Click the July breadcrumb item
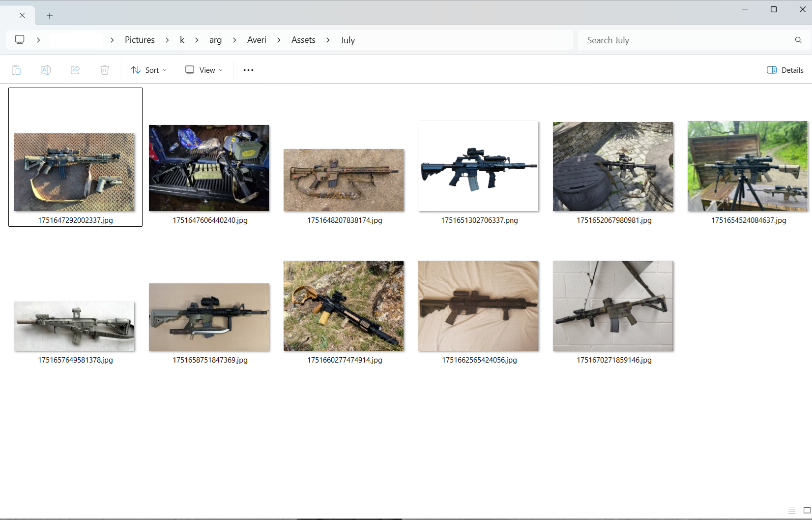 (x=348, y=40)
